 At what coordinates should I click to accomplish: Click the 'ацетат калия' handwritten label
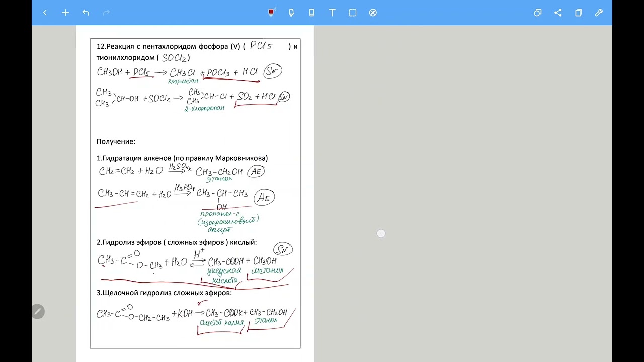221,322
